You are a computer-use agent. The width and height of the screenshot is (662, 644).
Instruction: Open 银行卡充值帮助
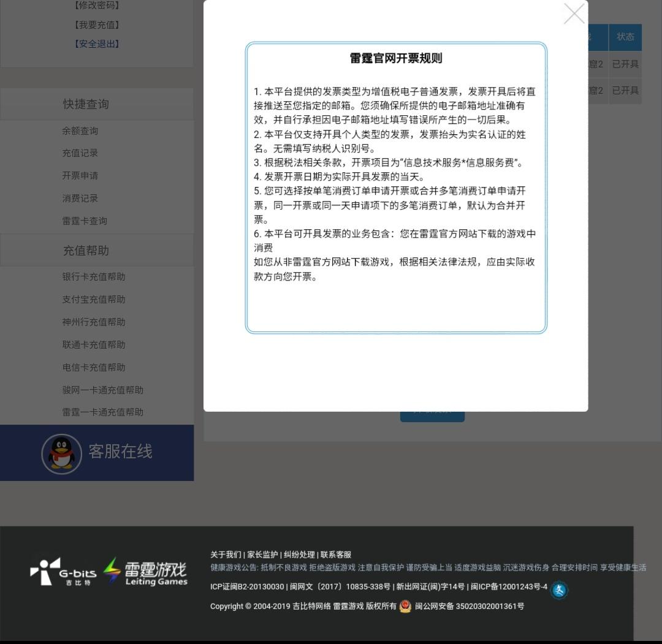(94, 277)
